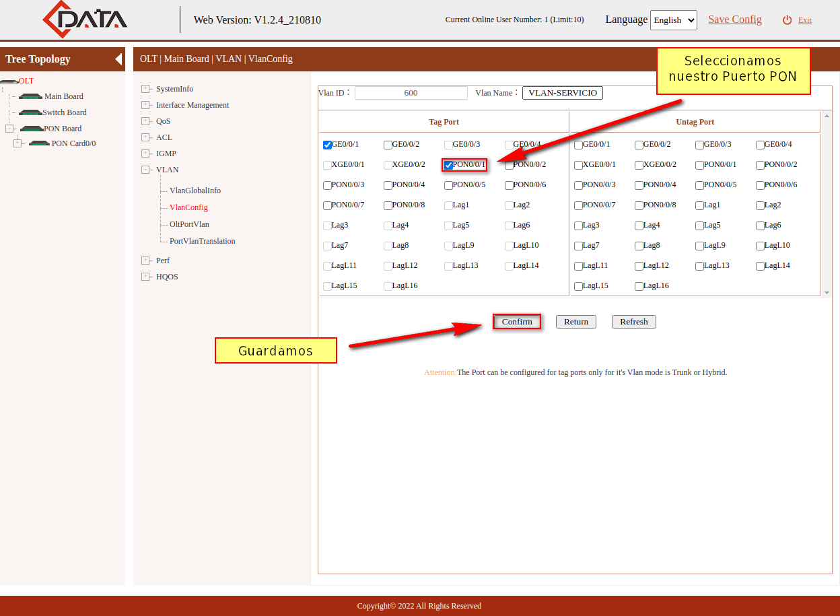Select the Switch Board device icon
840x616 pixels.
click(30, 112)
